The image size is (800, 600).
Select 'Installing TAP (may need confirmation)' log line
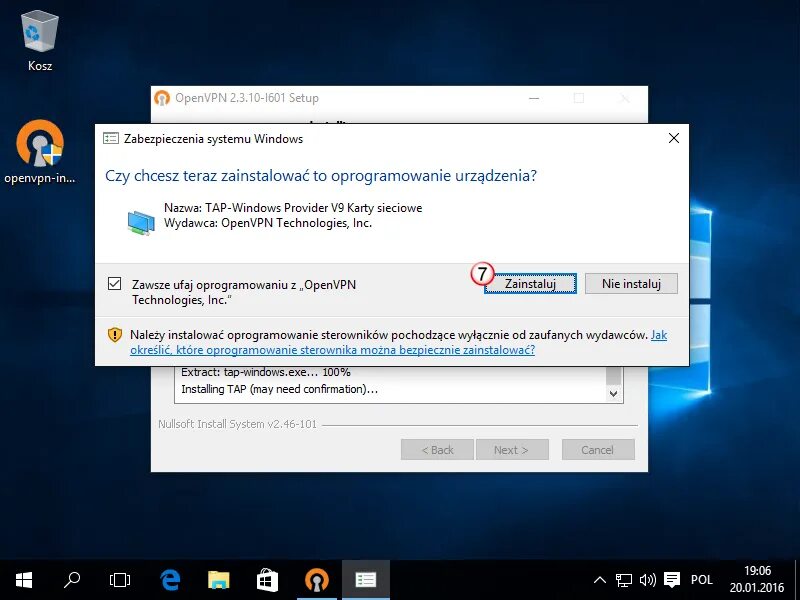[280, 389]
